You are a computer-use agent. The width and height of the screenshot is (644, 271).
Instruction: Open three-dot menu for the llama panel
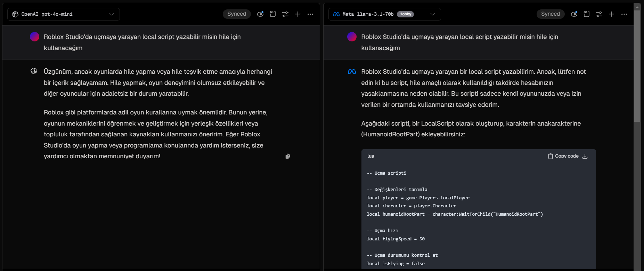[x=624, y=14]
